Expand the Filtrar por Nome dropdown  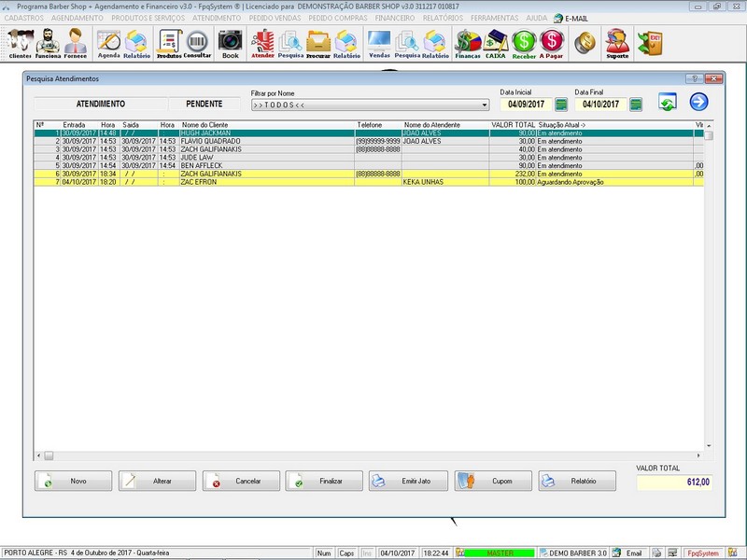point(485,105)
